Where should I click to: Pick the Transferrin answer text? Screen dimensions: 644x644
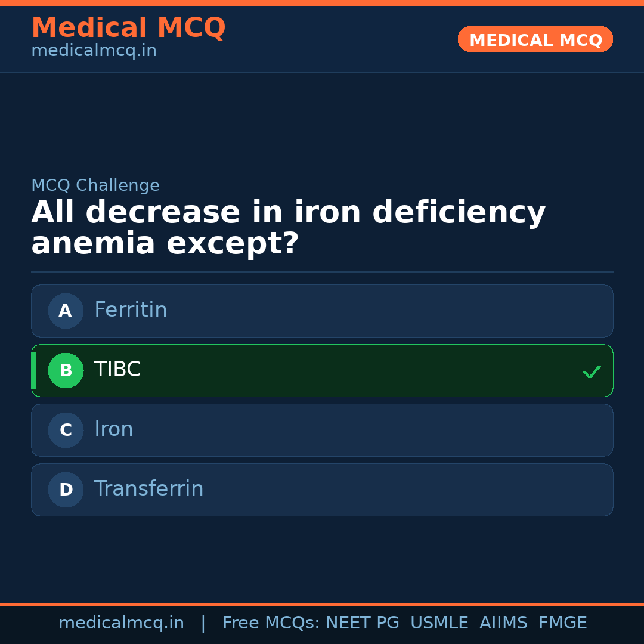point(149,489)
